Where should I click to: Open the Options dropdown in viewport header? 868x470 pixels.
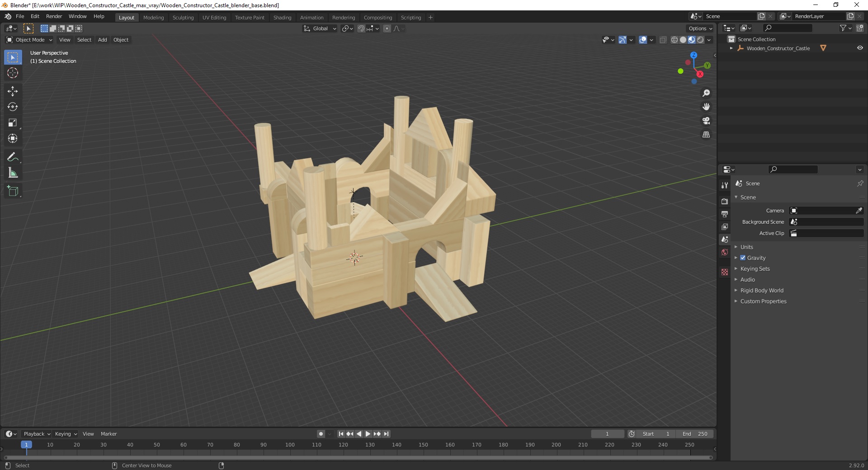(700, 28)
